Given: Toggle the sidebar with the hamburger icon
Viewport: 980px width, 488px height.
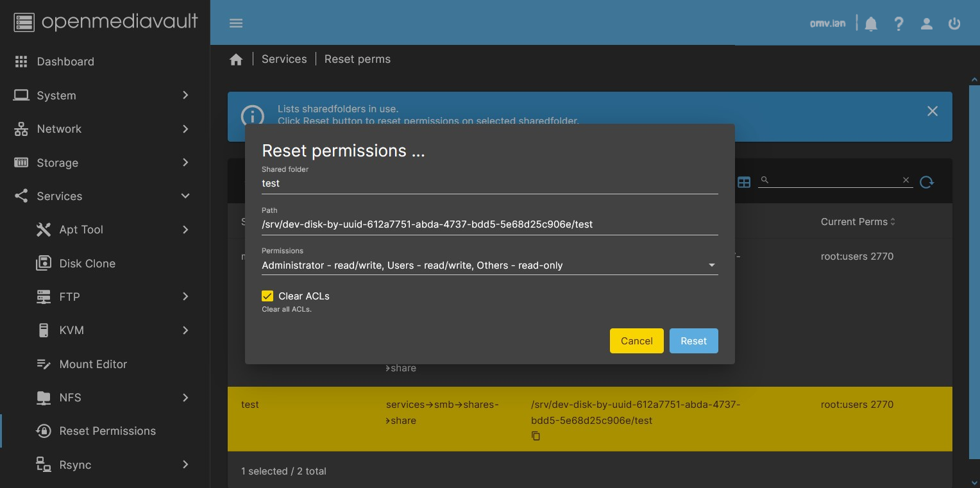Looking at the screenshot, I should [236, 23].
